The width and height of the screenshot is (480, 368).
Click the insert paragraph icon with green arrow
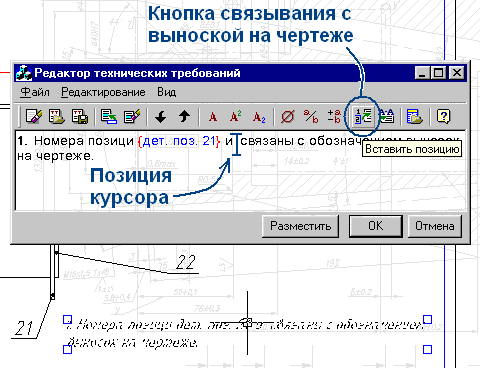point(109,117)
